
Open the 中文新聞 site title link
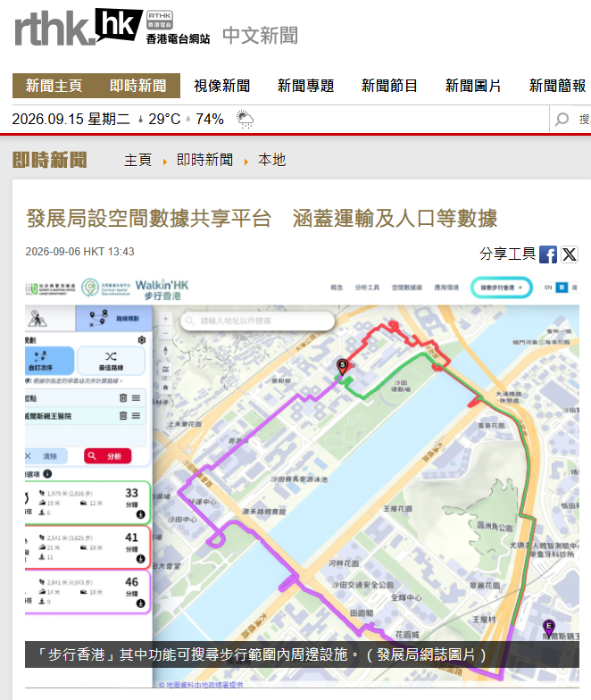(x=260, y=36)
